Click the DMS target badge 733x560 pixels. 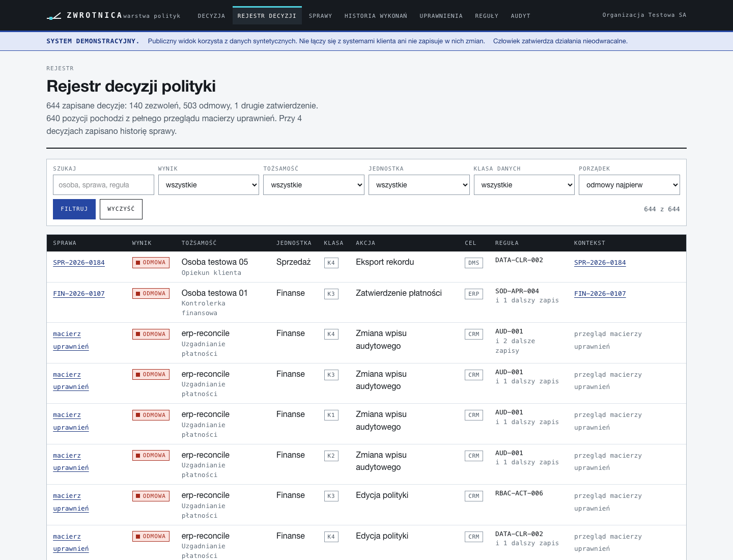click(x=474, y=263)
